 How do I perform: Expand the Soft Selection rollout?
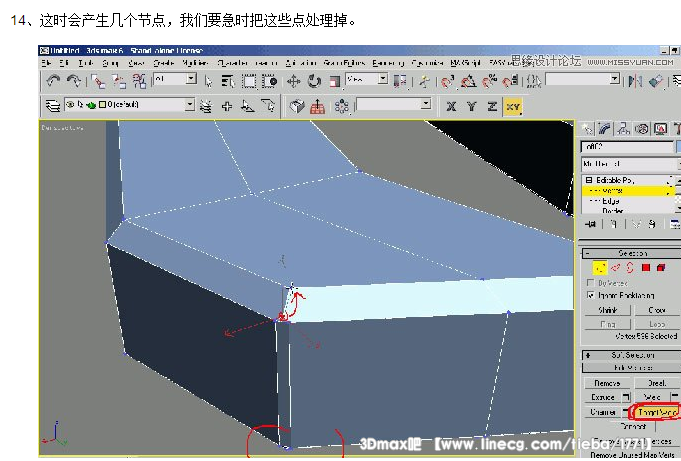588,355
